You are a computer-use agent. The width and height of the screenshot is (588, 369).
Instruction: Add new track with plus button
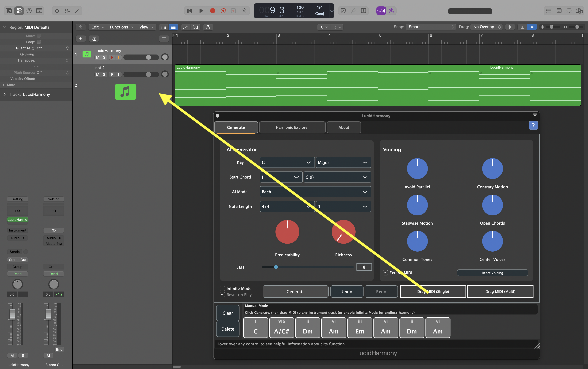[81, 39]
